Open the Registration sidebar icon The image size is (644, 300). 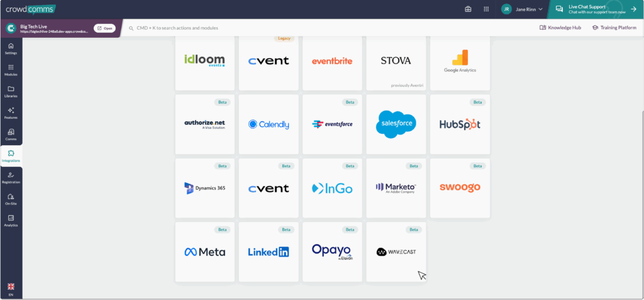point(11,177)
